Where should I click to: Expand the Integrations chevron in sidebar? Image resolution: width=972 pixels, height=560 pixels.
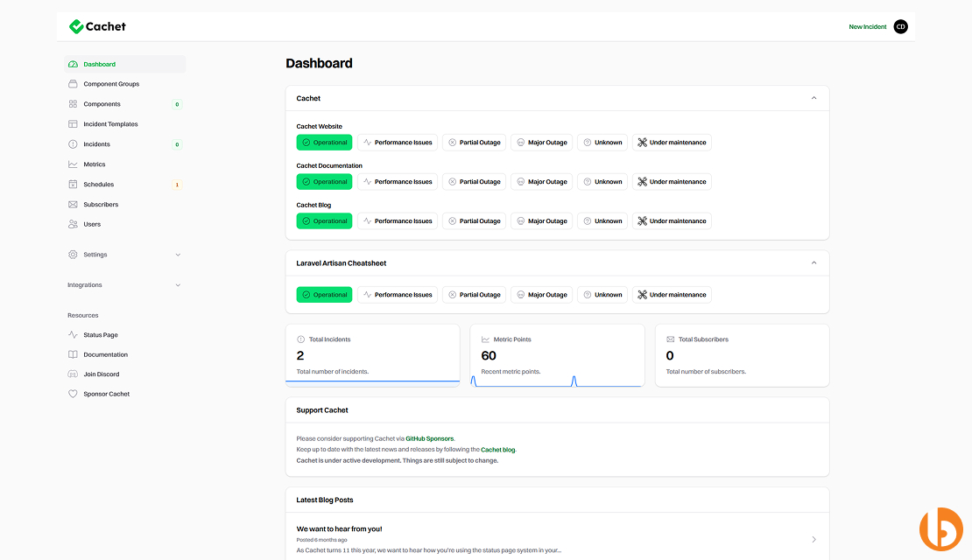pos(178,285)
